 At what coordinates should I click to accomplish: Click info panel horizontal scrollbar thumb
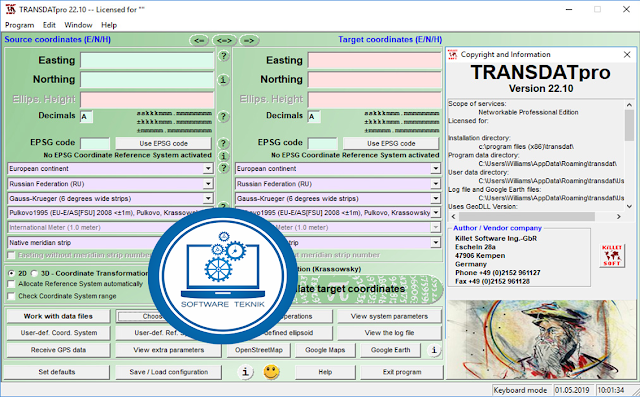click(x=527, y=217)
